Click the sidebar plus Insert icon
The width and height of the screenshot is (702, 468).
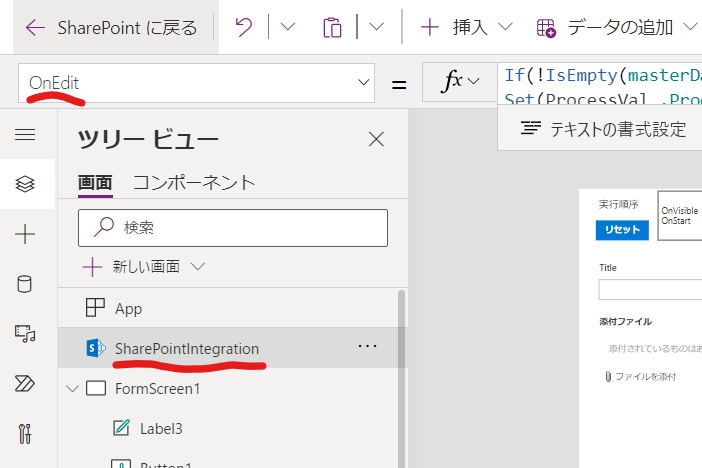coord(25,234)
